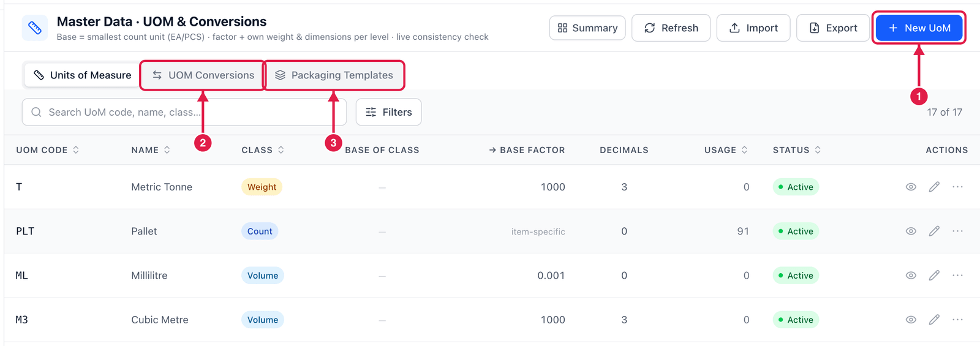Edit the Cubic Metre row pencil

point(934,320)
